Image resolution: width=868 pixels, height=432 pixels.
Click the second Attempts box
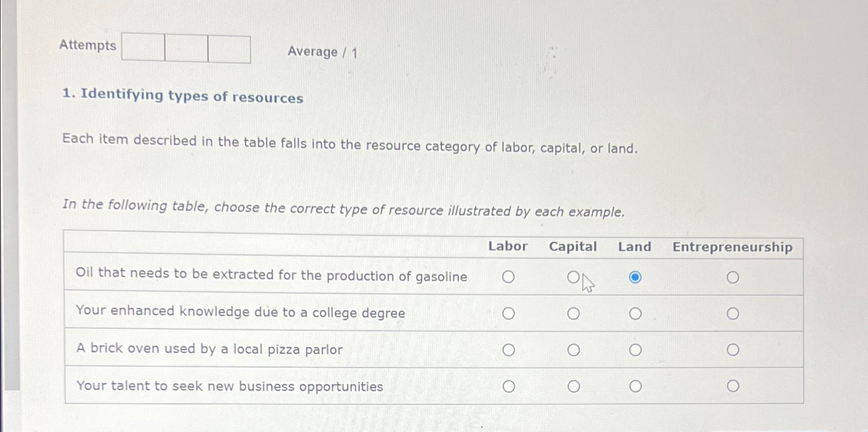tap(185, 49)
